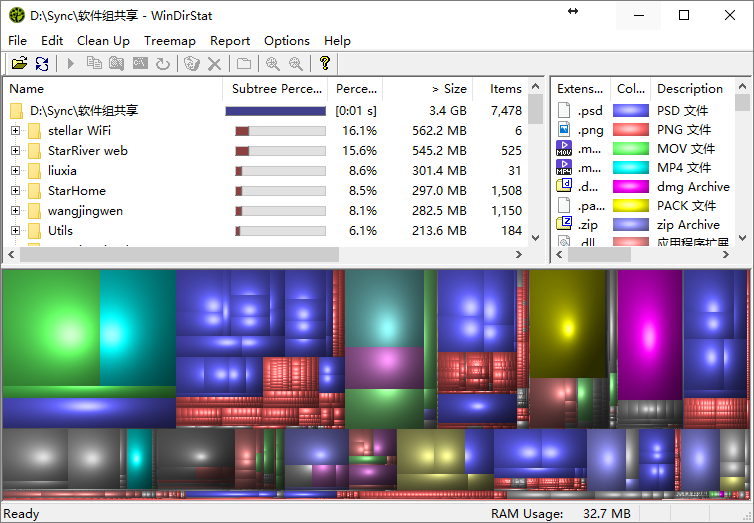Zoom in on the treemap
The width and height of the screenshot is (754, 523).
point(272,64)
